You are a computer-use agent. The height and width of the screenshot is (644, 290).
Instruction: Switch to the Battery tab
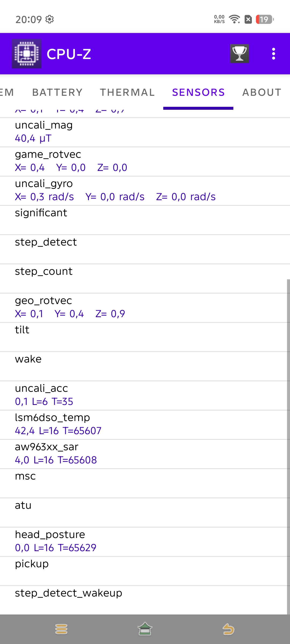click(57, 92)
